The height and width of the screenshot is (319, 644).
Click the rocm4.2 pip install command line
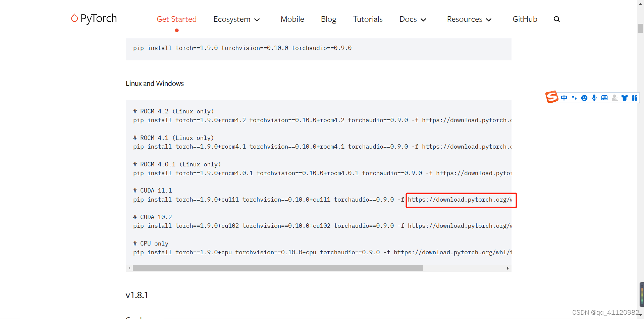[x=322, y=120]
